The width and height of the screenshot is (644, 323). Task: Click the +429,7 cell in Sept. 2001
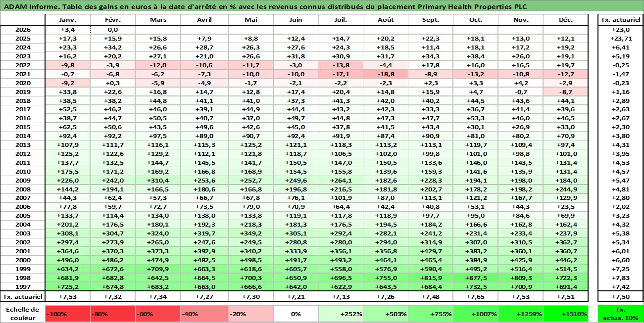(431, 251)
